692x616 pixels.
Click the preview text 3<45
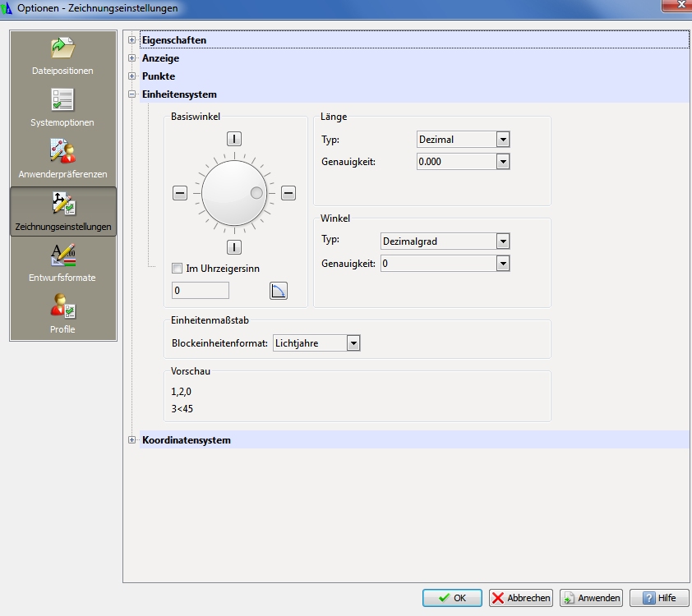click(182, 409)
